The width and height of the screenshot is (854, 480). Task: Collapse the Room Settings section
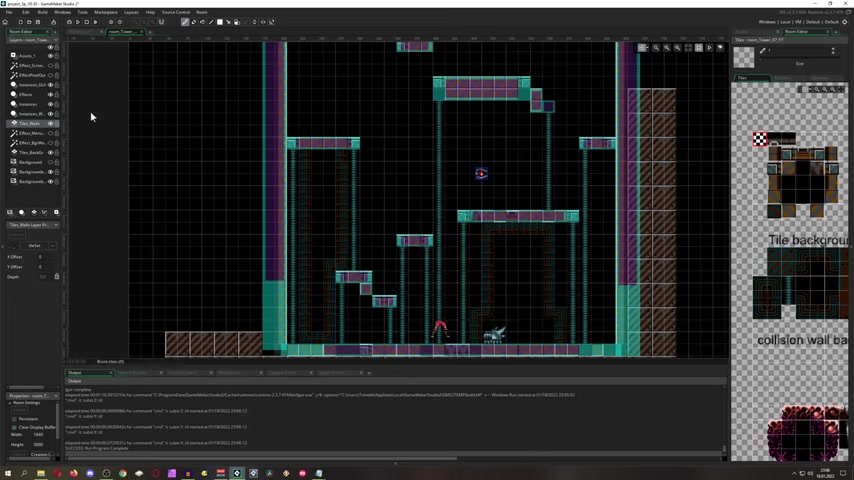[10, 403]
